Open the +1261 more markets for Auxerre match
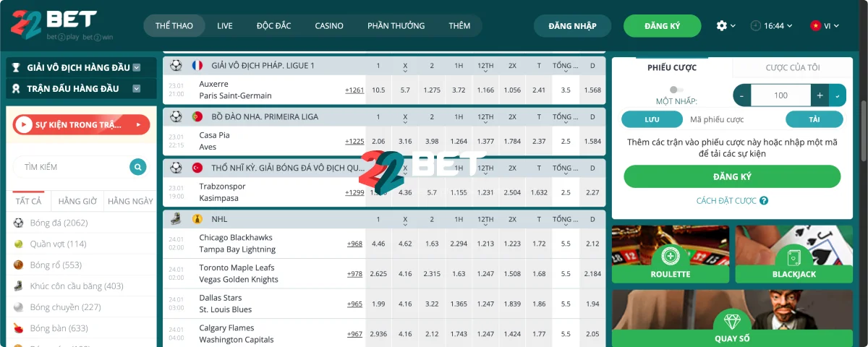 [x=354, y=90]
